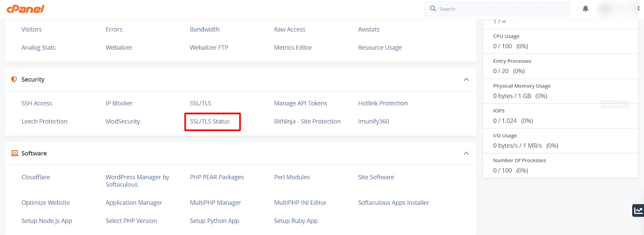This screenshot has width=644, height=235.
Task: Open PHP PEAR Packages
Action: tap(217, 177)
